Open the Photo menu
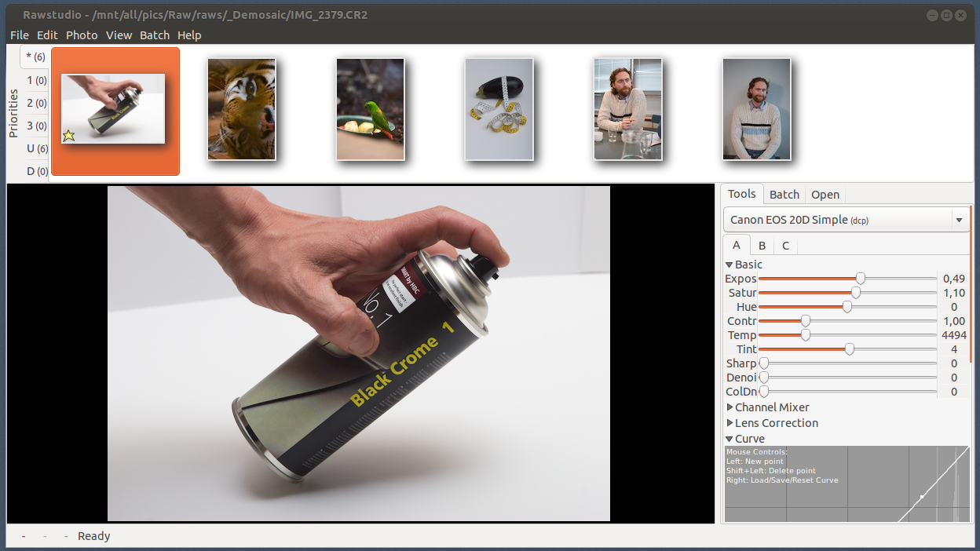 click(x=82, y=35)
